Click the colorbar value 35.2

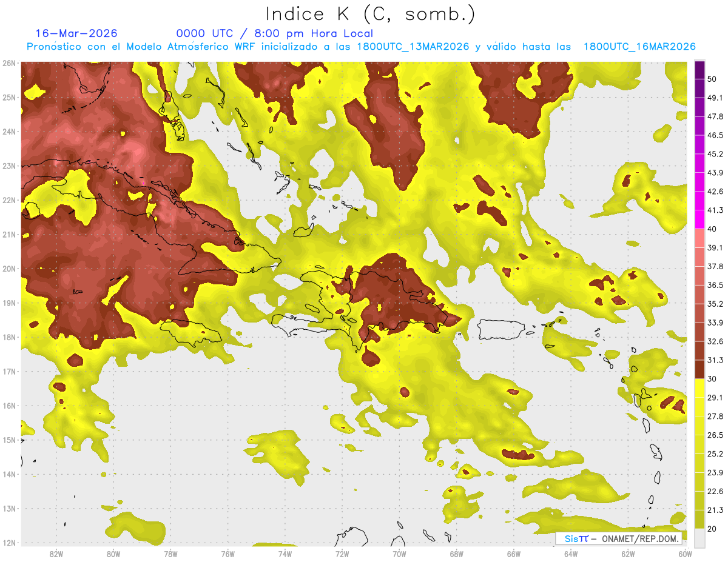coord(715,304)
